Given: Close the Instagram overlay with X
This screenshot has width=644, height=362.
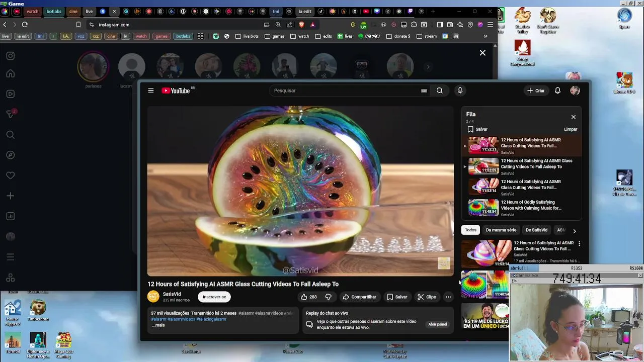Looking at the screenshot, I should (x=482, y=53).
